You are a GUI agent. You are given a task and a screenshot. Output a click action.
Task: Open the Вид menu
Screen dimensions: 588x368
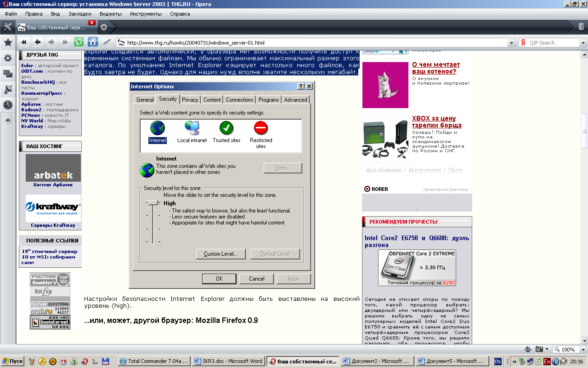(x=55, y=14)
